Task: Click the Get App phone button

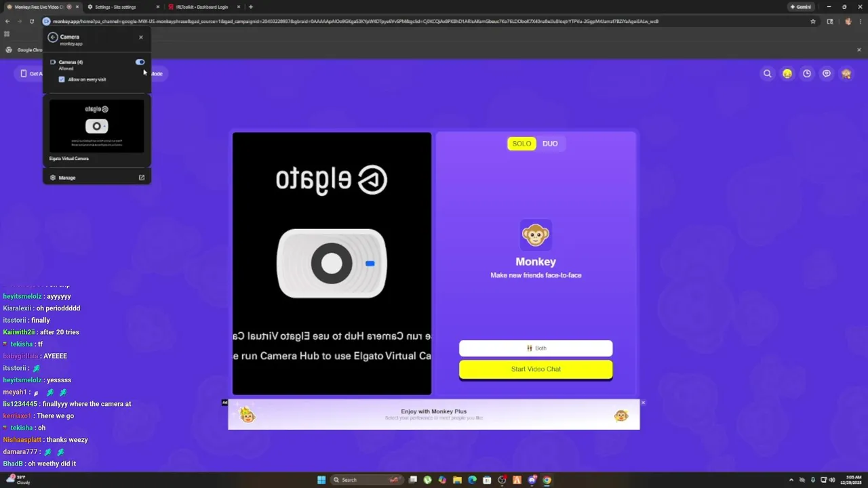Action: tap(31, 73)
